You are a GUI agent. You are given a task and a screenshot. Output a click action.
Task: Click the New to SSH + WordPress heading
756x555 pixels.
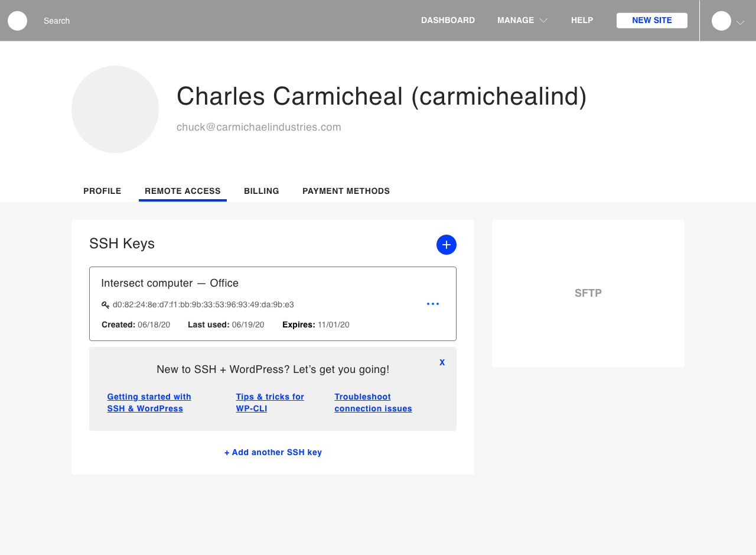(x=273, y=369)
